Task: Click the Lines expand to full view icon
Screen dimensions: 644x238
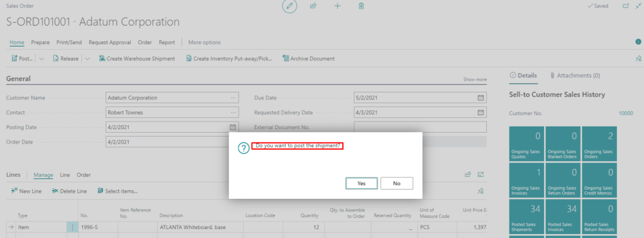Action: [480, 174]
